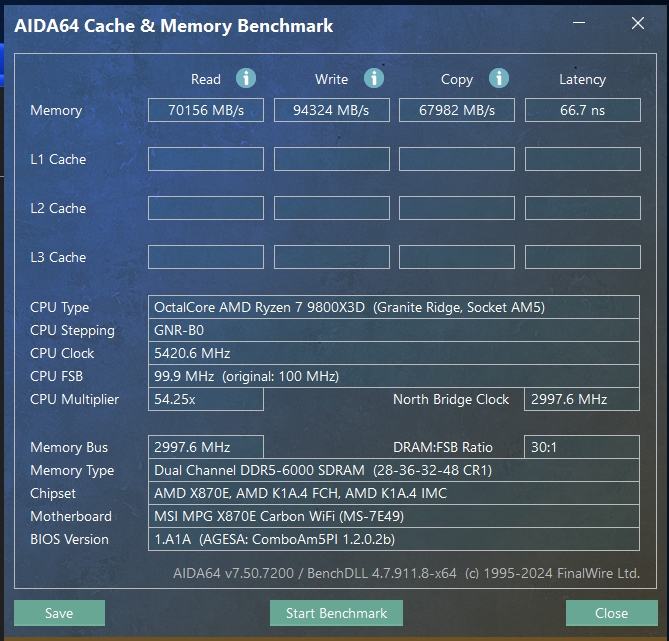Close the window with the X icon
669x641 pixels.
[x=638, y=23]
